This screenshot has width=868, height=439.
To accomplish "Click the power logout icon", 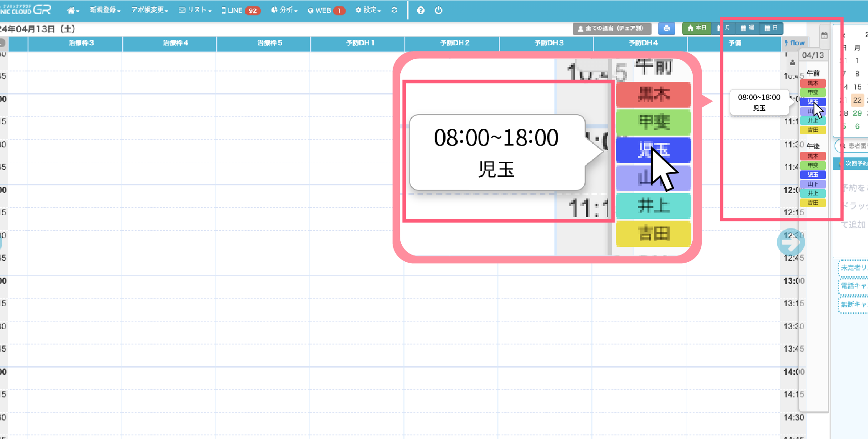I will pyautogui.click(x=438, y=10).
